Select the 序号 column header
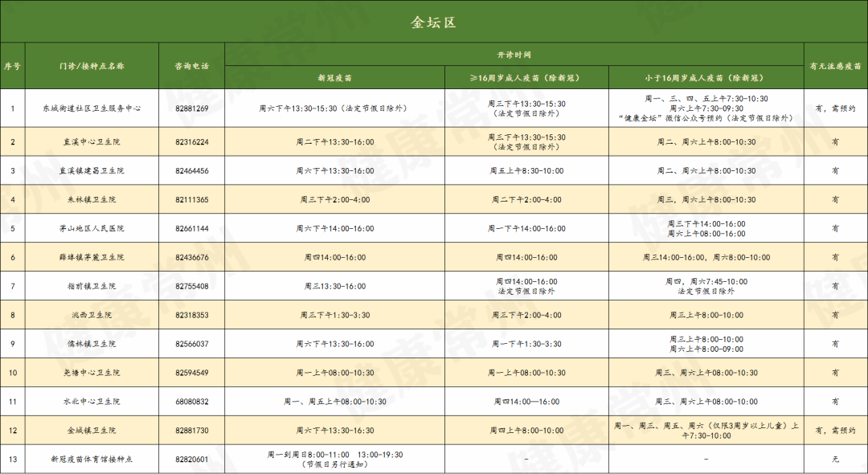The height and width of the screenshot is (474, 868). pyautogui.click(x=12, y=66)
